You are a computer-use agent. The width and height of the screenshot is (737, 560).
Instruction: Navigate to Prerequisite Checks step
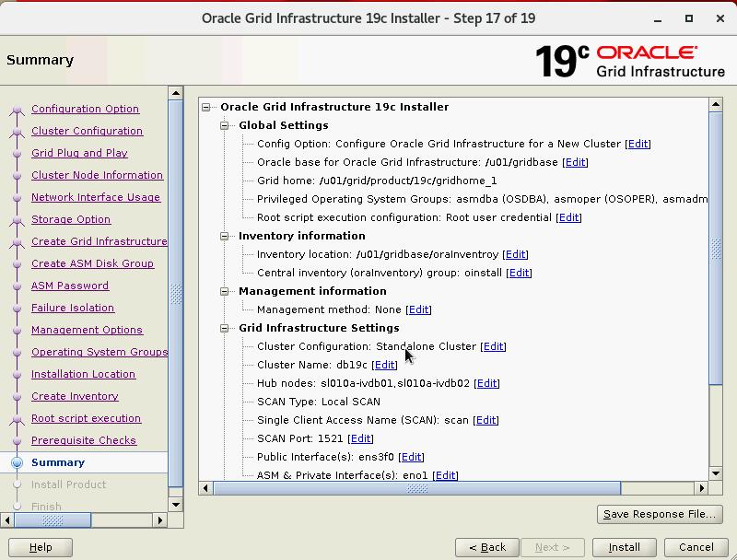click(x=83, y=440)
